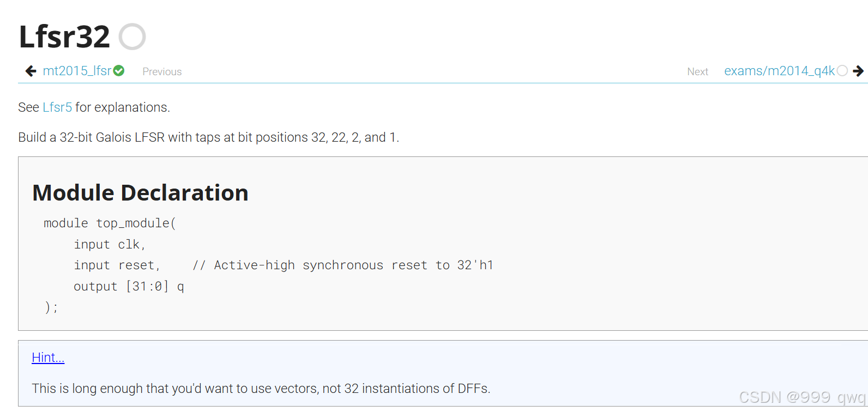The image size is (868, 412).
Task: Click the forward arrow to advance to next problem
Action: coord(859,71)
